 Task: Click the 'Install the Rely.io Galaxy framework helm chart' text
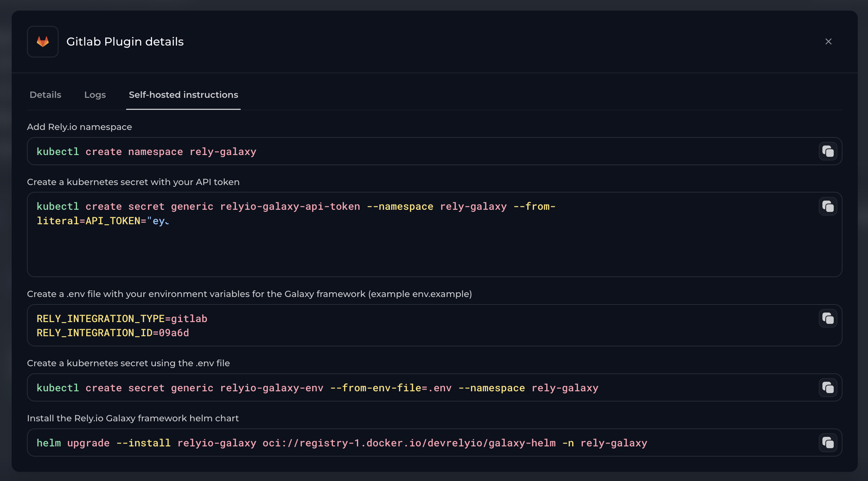133,418
